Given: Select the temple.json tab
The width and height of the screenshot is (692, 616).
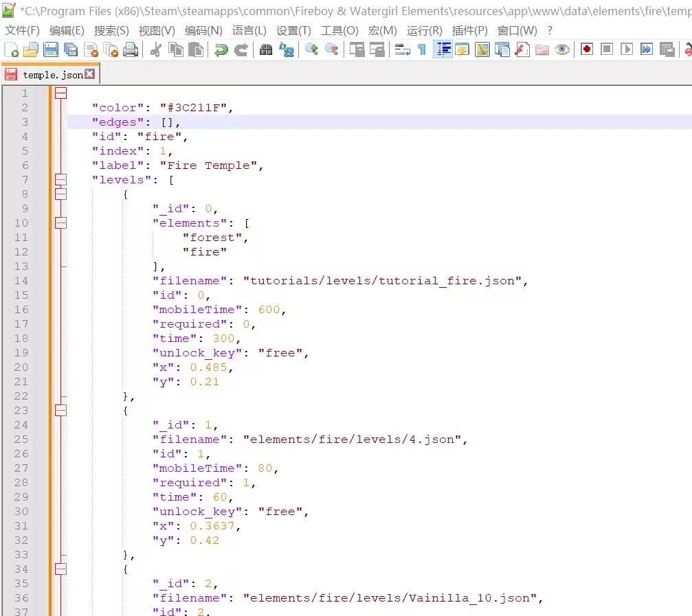Looking at the screenshot, I should click(50, 75).
